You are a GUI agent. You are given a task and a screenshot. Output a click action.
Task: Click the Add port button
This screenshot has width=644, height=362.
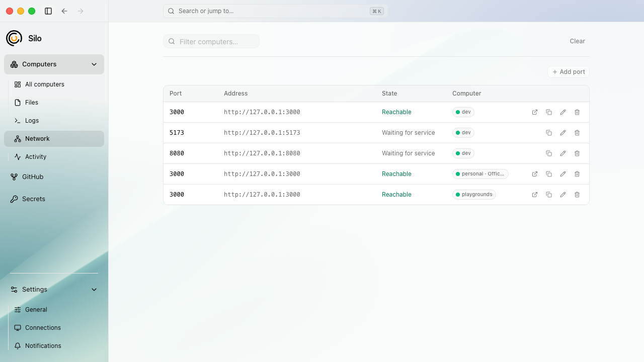pyautogui.click(x=569, y=72)
